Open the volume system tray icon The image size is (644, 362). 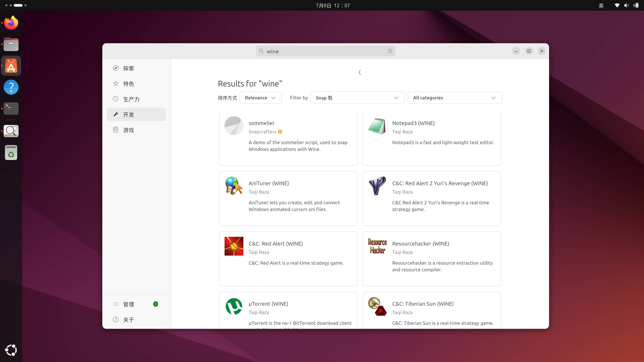[x=626, y=6]
